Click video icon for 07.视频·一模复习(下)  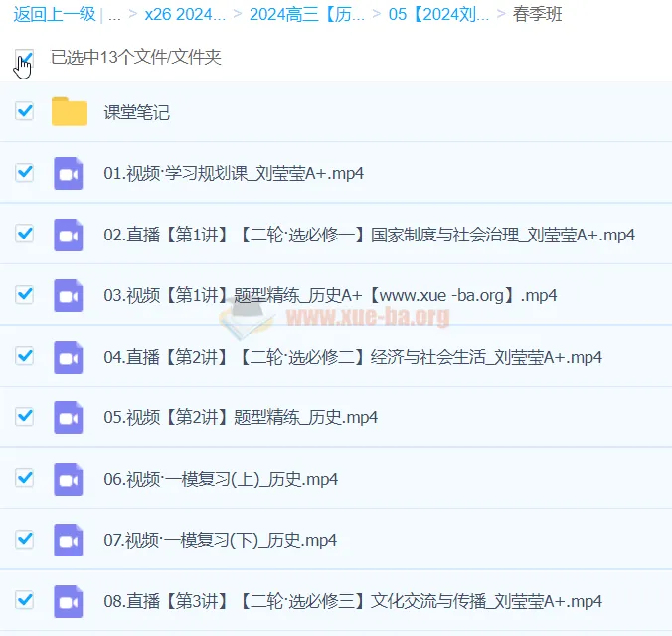(69, 540)
